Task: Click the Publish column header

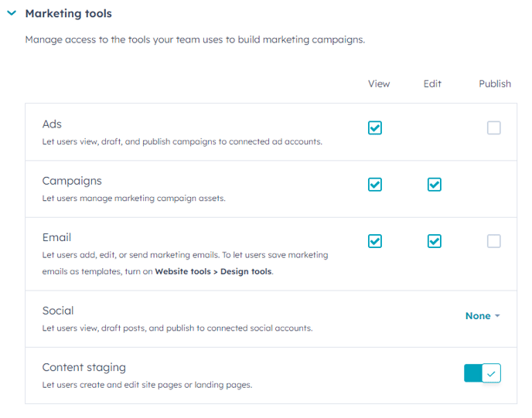Action: (x=495, y=83)
